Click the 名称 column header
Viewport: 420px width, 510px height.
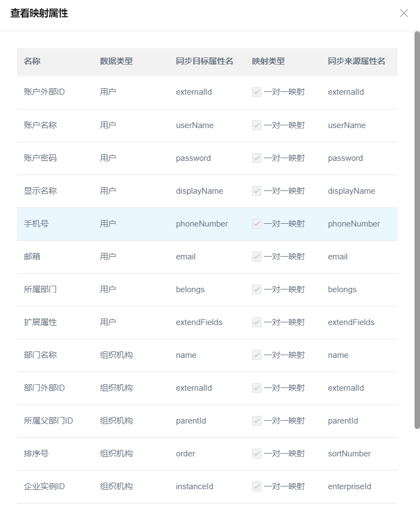(32, 61)
